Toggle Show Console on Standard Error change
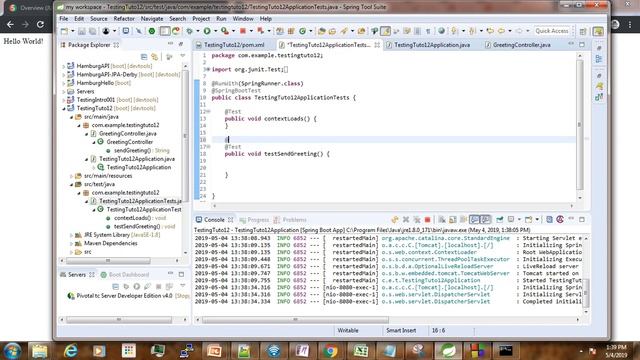The width and height of the screenshot is (640, 360). [x=485, y=220]
